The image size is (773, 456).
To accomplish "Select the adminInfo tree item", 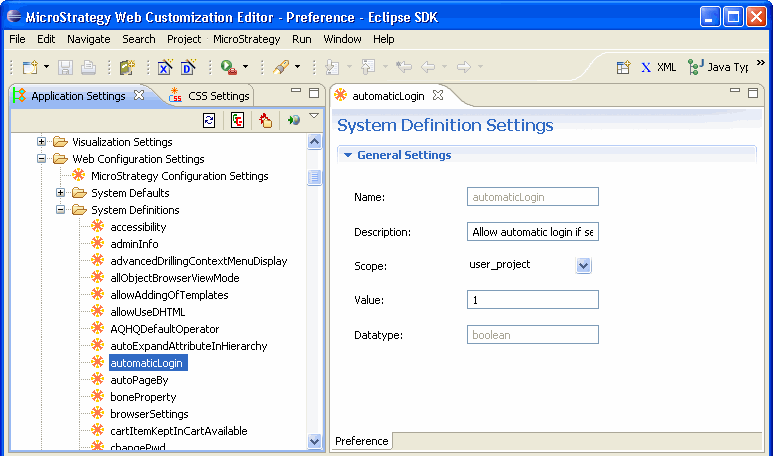I will (x=134, y=244).
